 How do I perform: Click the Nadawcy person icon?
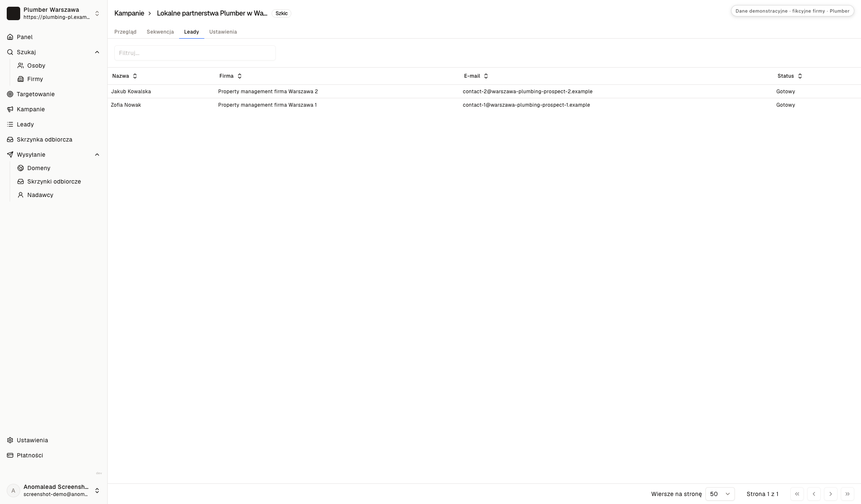coord(21,195)
